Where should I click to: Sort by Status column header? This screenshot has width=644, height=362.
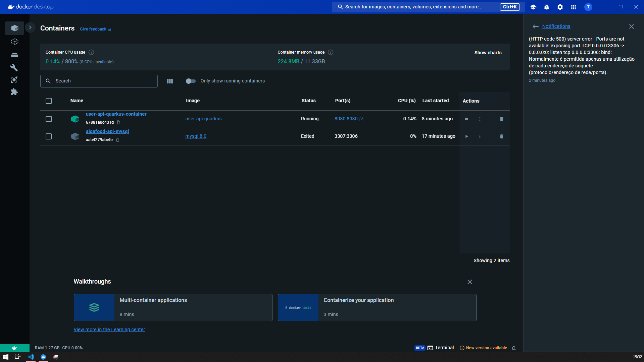pyautogui.click(x=308, y=101)
